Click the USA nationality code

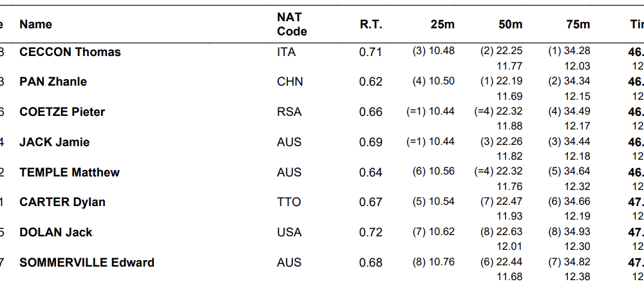point(289,232)
